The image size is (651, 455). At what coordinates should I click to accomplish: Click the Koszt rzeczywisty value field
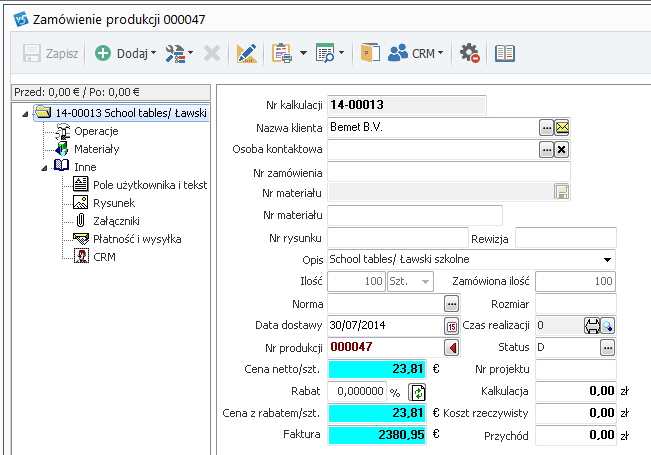pyautogui.click(x=575, y=413)
